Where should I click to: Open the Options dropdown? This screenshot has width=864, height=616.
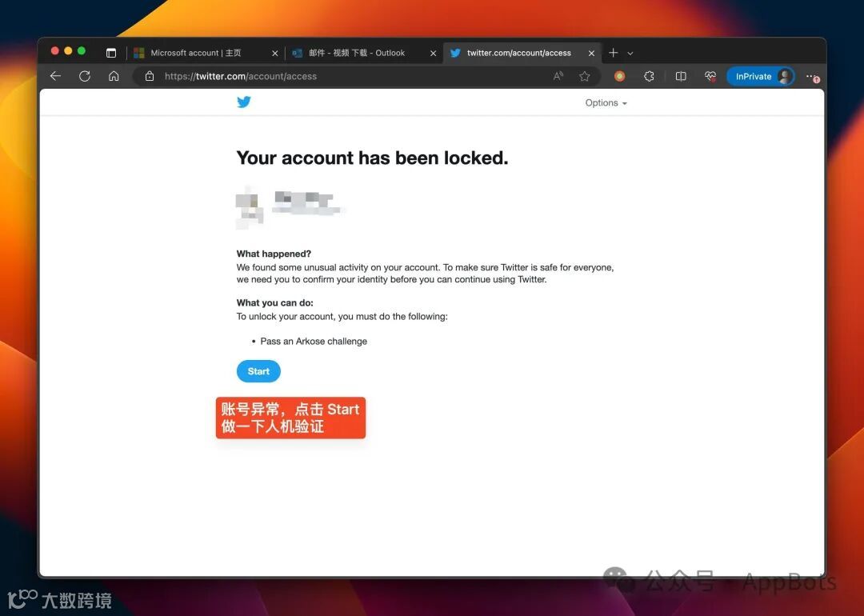(606, 103)
